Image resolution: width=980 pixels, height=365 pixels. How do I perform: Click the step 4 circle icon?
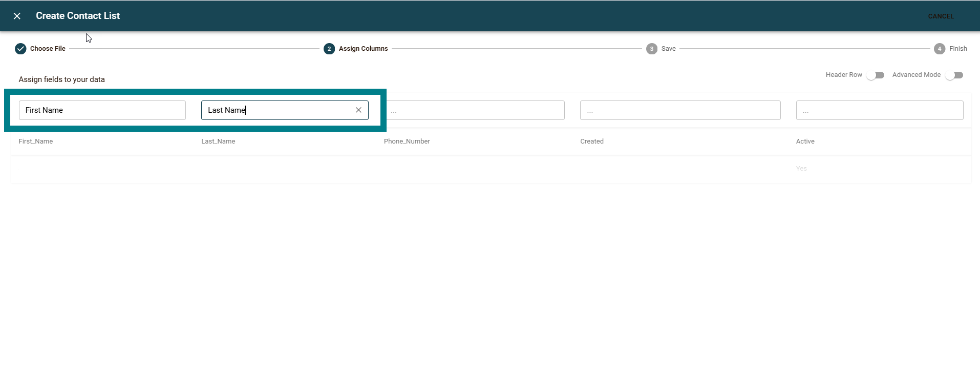[x=940, y=49]
